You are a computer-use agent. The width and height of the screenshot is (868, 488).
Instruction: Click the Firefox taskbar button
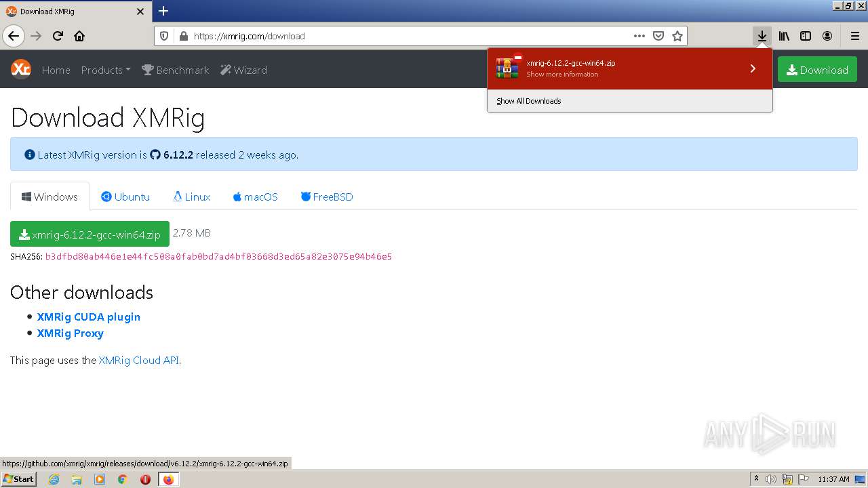[x=168, y=479]
